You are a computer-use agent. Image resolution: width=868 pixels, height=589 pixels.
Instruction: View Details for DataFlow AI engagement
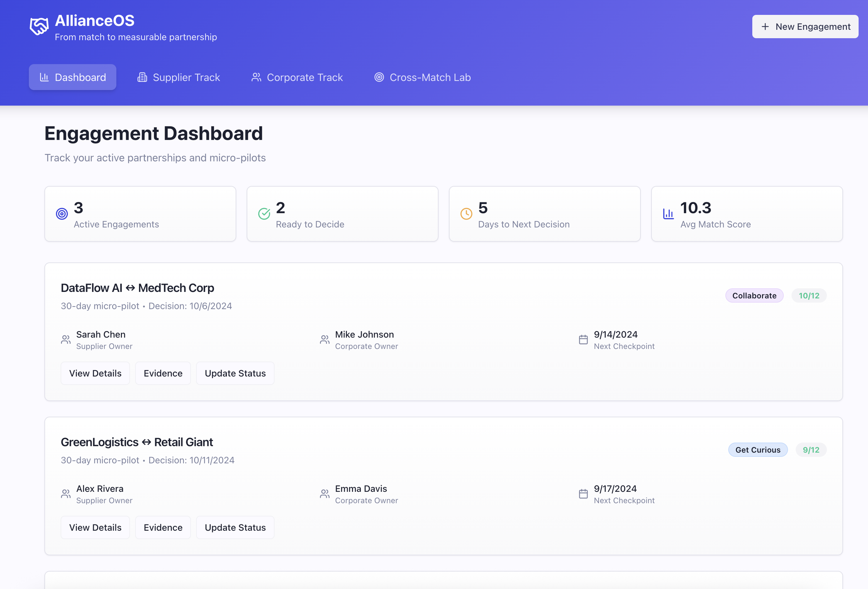tap(95, 373)
